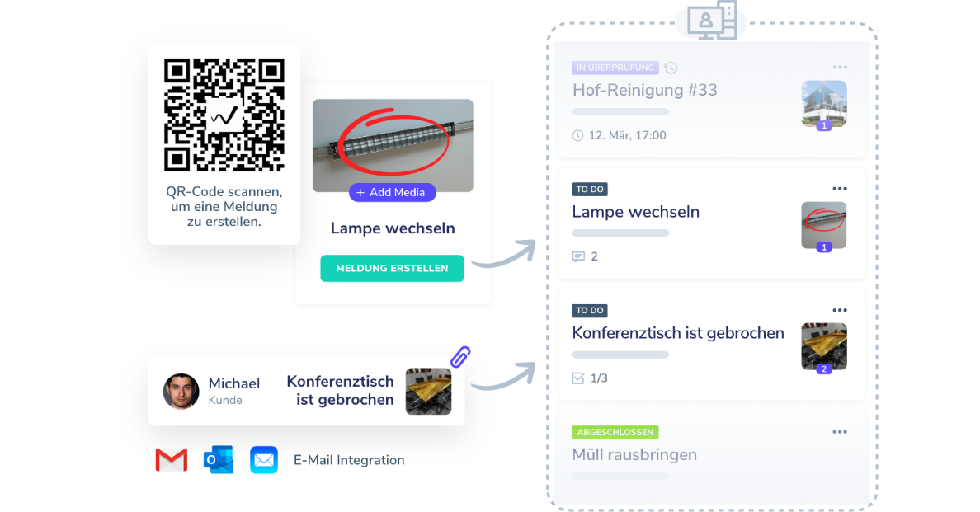Toggle the checklist 1/3 checkbox icon

[x=578, y=378]
